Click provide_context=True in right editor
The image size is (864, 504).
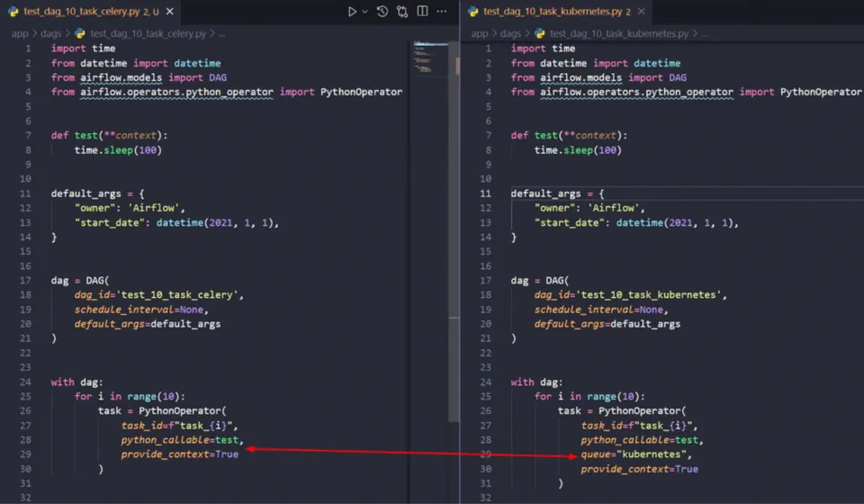pyautogui.click(x=639, y=469)
